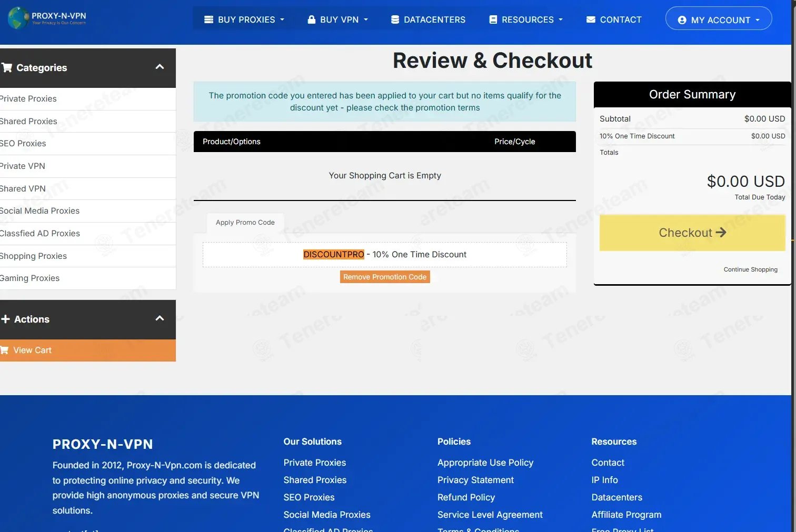Click the Product/Options column header
This screenshot has width=796, height=532.
[x=232, y=142]
